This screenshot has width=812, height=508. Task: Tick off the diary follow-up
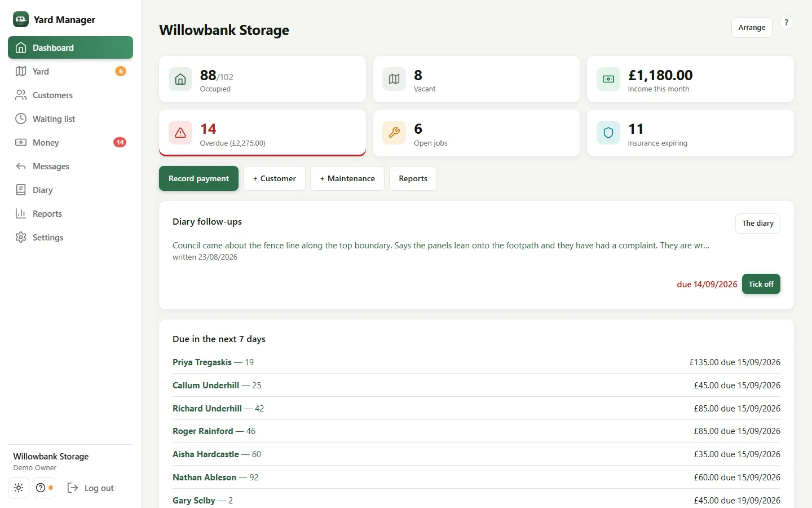point(761,284)
